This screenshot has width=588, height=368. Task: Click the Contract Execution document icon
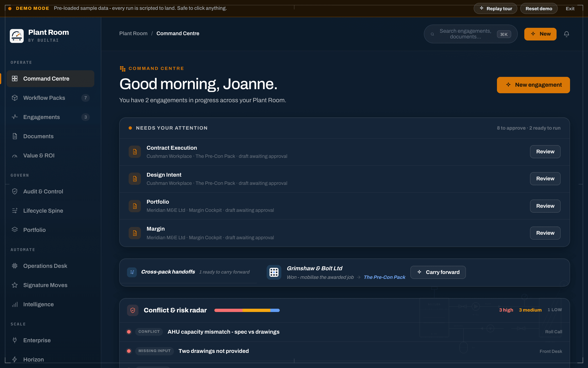135,152
